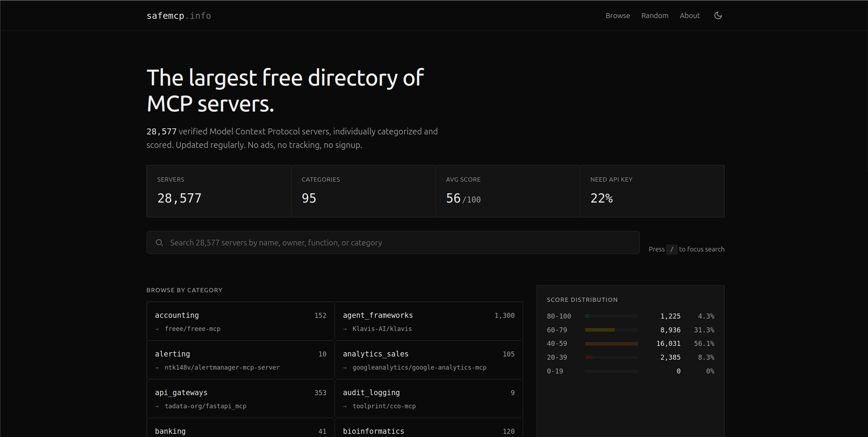The width and height of the screenshot is (868, 437).
Task: Click the AVG SCORE 56/100 stat card
Action: click(508, 191)
